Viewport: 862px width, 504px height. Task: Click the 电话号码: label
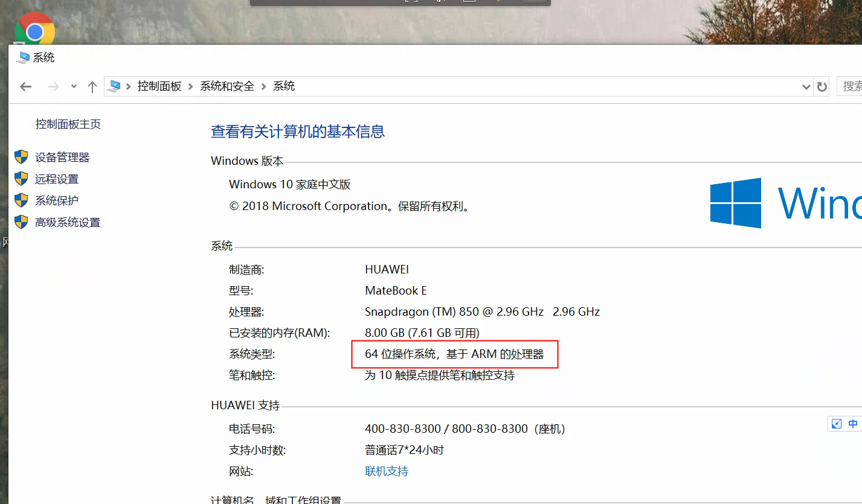pyautogui.click(x=252, y=429)
